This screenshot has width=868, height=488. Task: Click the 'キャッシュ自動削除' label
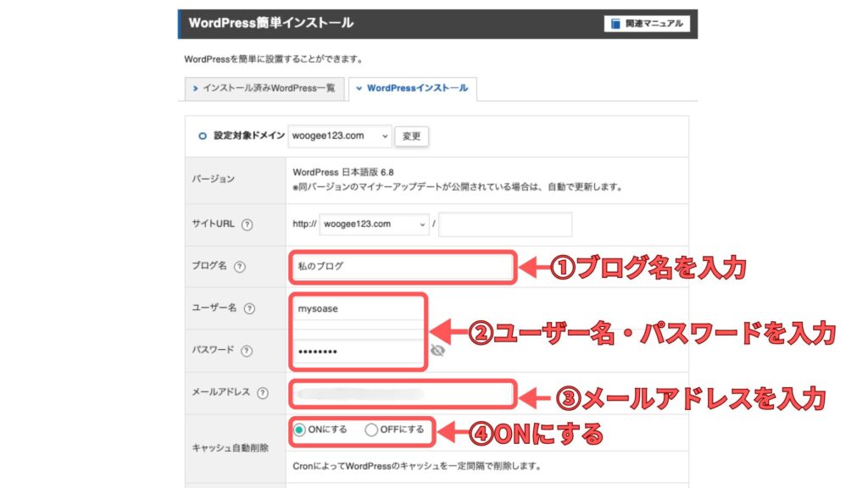(x=231, y=448)
